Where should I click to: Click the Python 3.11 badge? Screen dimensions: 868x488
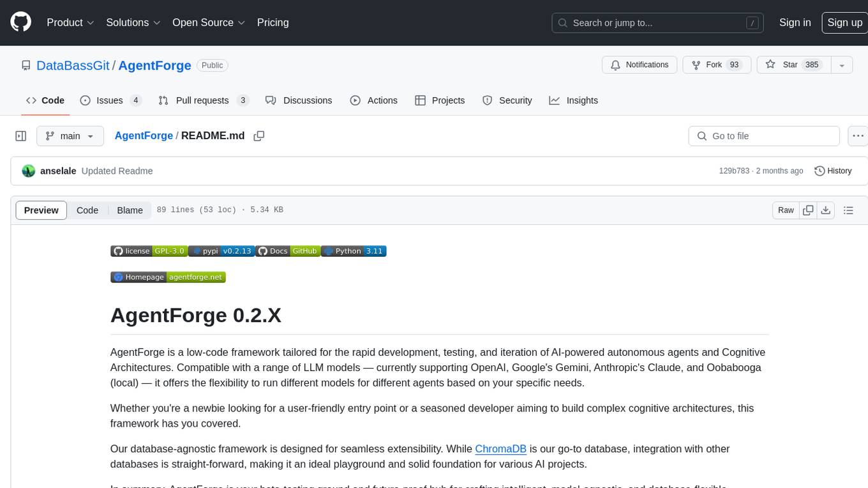click(354, 251)
